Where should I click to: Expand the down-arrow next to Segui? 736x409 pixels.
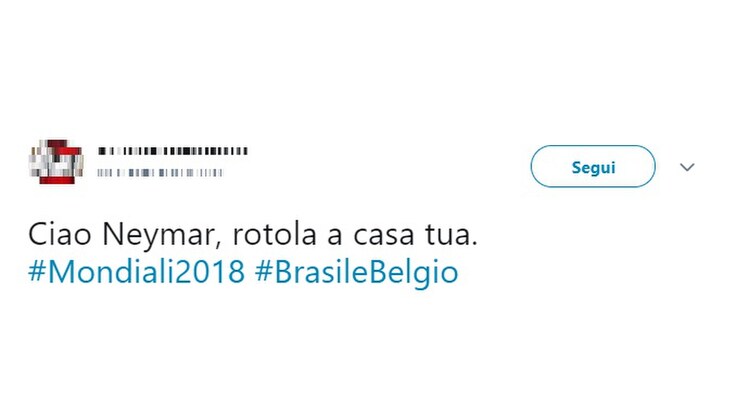[x=687, y=167]
